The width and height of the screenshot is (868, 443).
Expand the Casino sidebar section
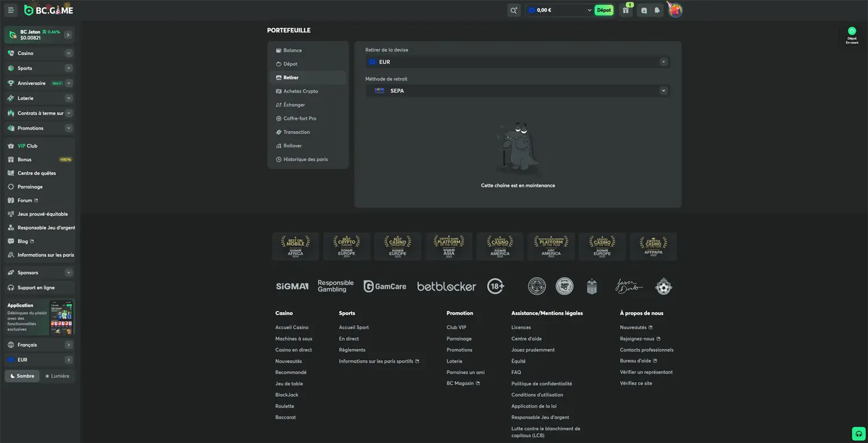click(x=68, y=53)
